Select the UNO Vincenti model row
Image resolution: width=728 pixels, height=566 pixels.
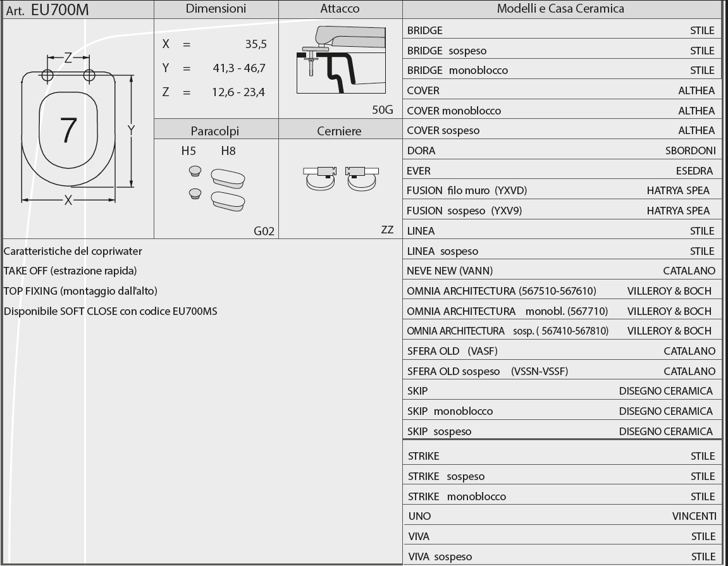[561, 516]
